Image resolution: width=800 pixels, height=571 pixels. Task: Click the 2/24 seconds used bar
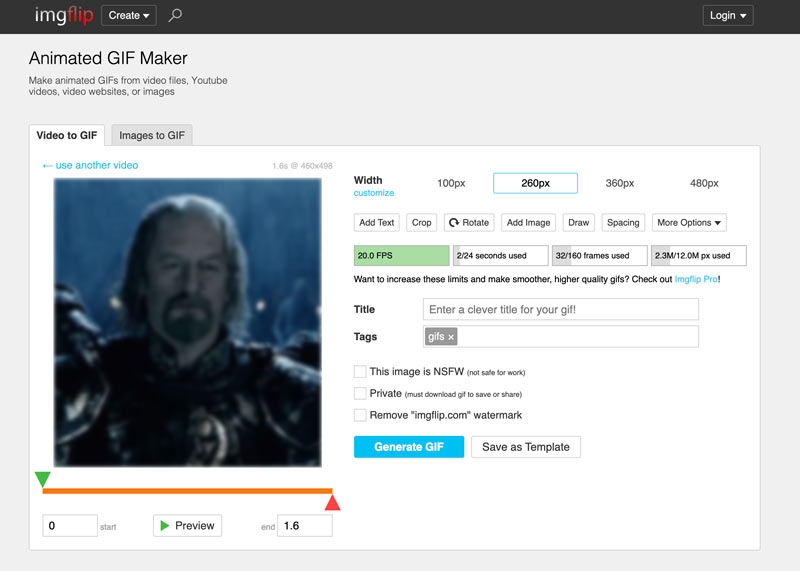pos(501,256)
